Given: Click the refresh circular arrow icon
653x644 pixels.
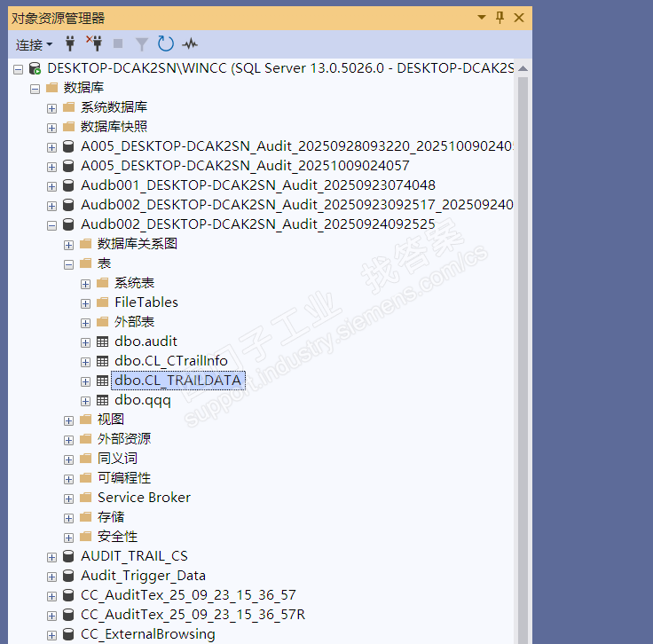Looking at the screenshot, I should click(x=166, y=43).
